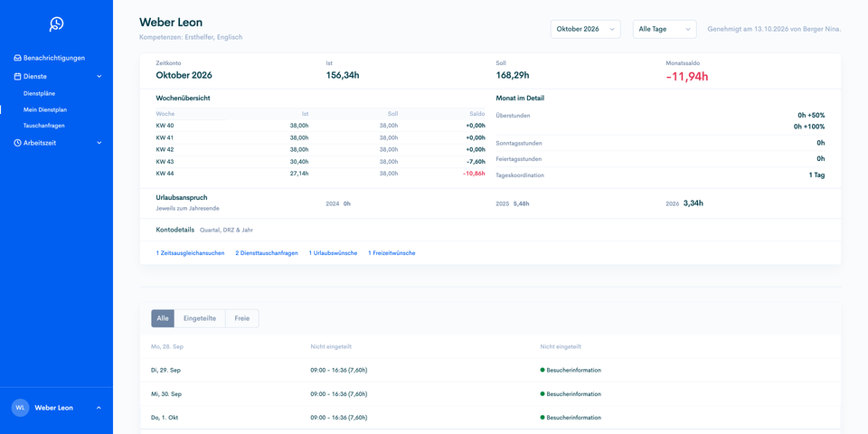The height and width of the screenshot is (434, 868).
Task: Click the clock logo icon in sidebar
Action: point(56,24)
